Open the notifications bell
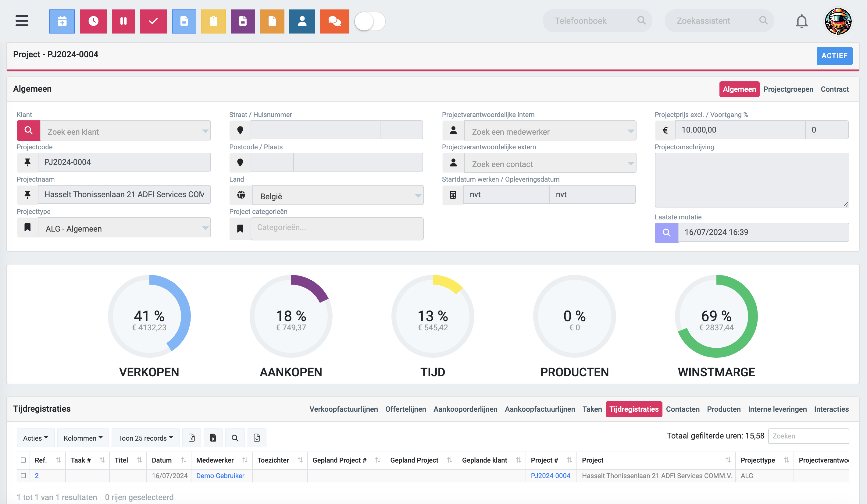This screenshot has width=867, height=504. tap(802, 21)
